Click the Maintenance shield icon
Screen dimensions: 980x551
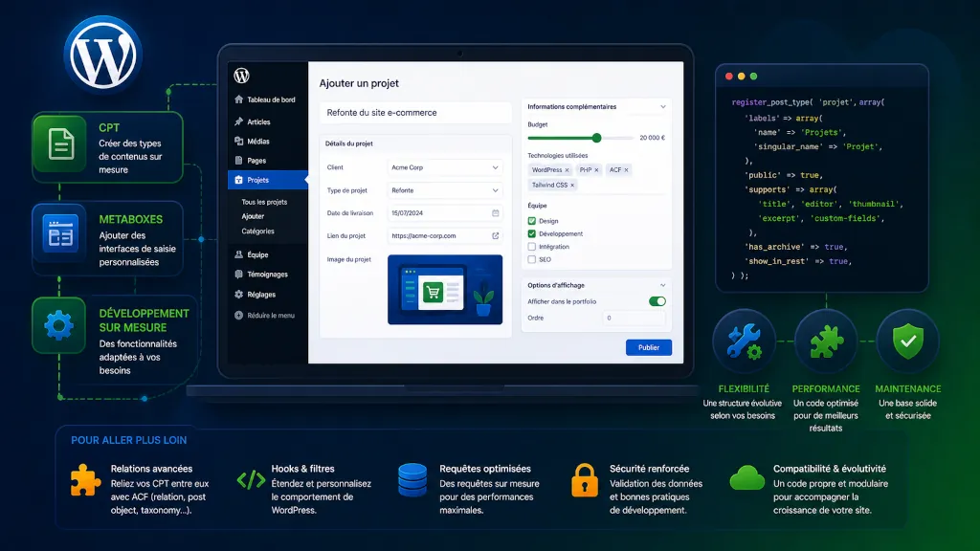coord(908,342)
